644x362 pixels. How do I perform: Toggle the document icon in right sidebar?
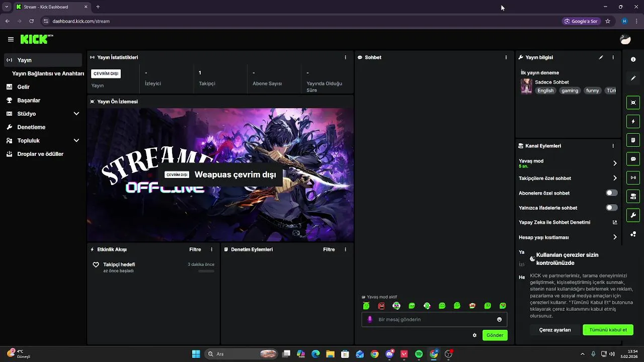633,140
